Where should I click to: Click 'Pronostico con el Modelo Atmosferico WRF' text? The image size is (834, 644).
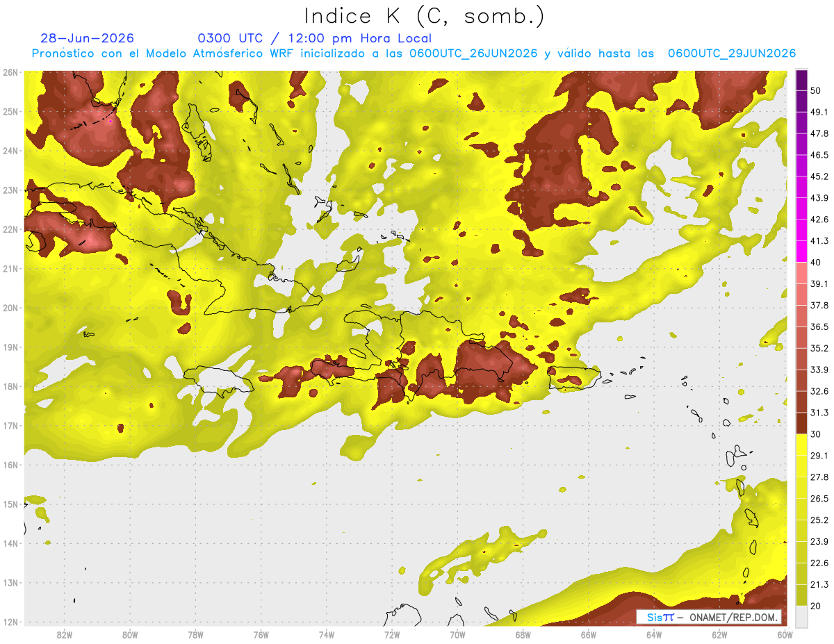coord(165,53)
